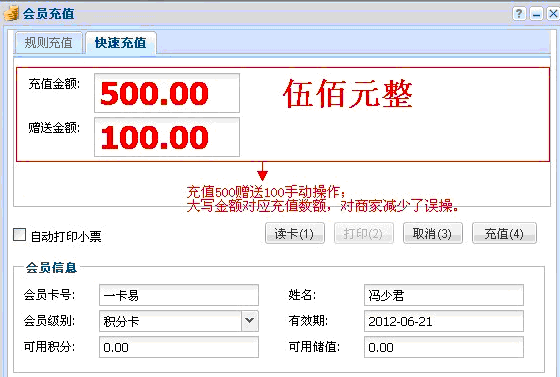Click the 打印(2) button
Viewport: 560px width, 377px height.
364,233
